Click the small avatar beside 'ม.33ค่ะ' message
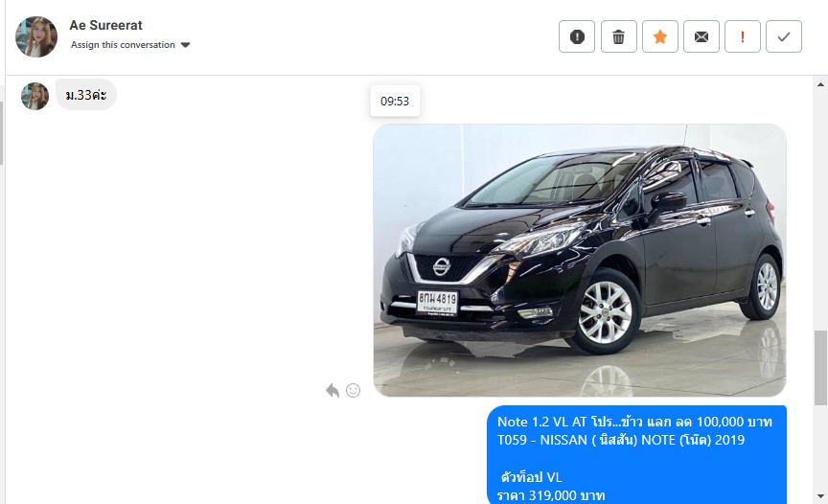The image size is (828, 504). point(34,96)
